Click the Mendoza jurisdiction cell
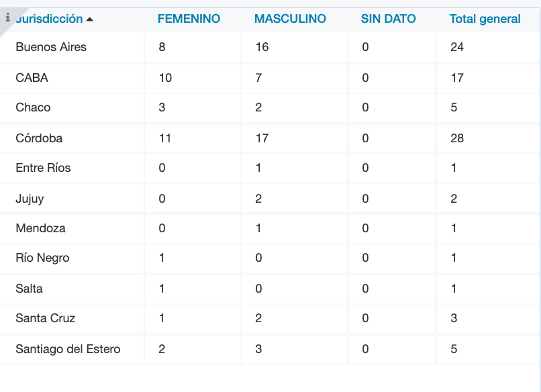541x392 pixels. coord(41,228)
